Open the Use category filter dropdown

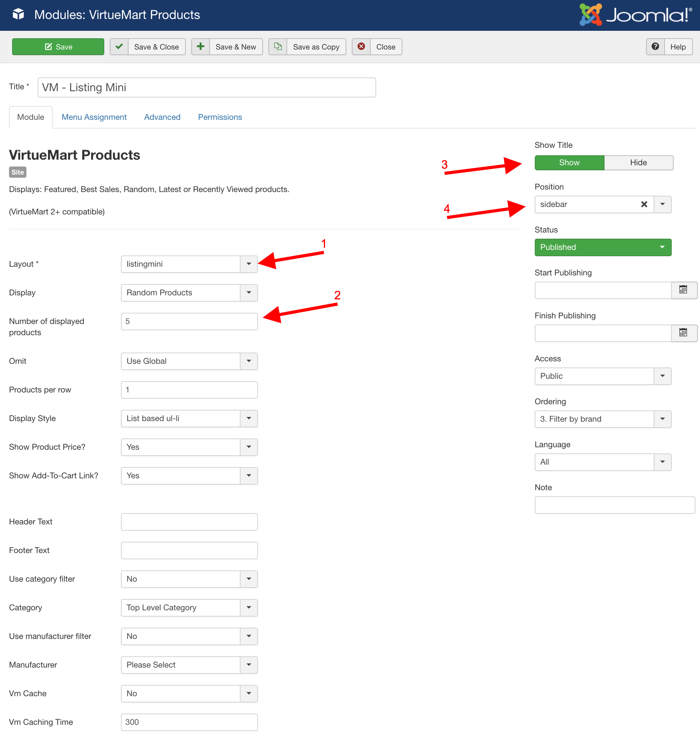click(189, 579)
